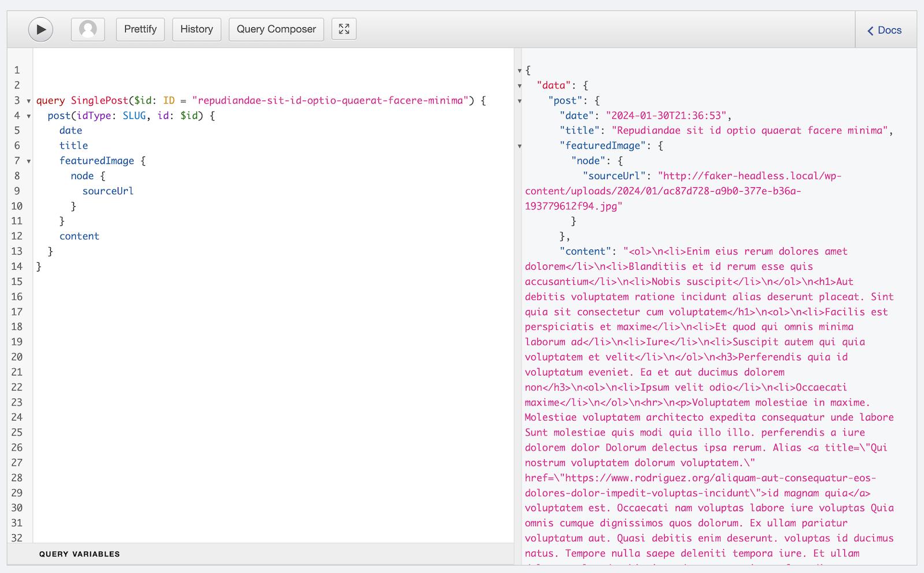
Task: Click the Query Variables header label
Action: (x=79, y=553)
